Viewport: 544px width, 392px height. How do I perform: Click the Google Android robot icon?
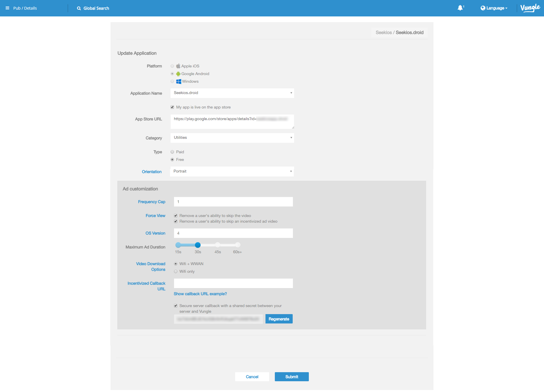(x=178, y=74)
